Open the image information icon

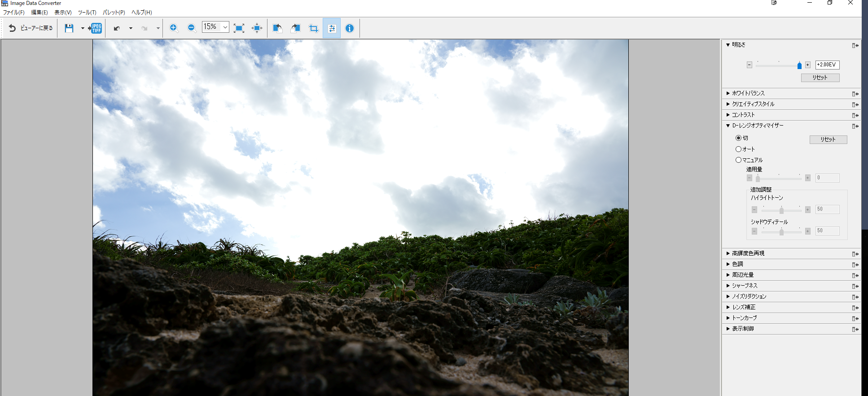[350, 28]
